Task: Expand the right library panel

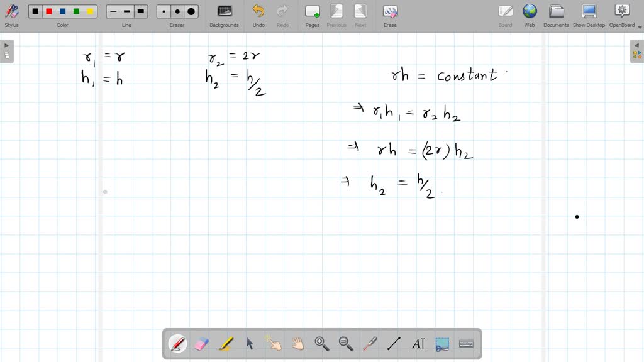Action: pos(636,52)
